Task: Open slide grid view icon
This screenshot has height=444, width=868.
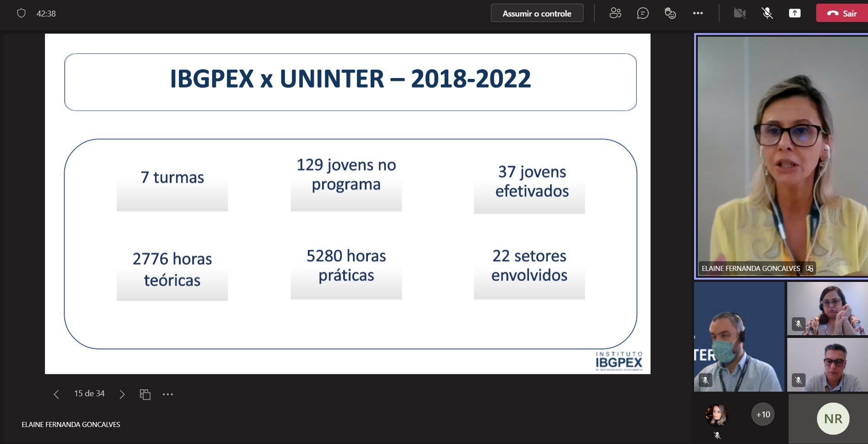Action: (x=145, y=394)
